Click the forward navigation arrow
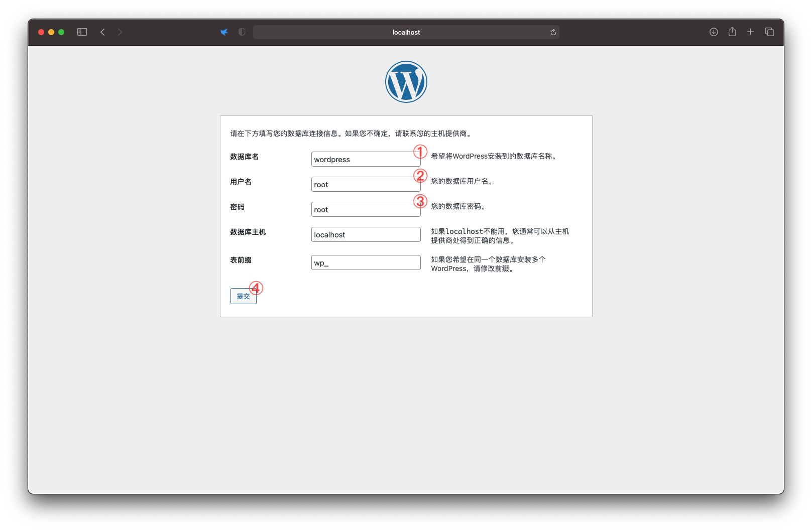This screenshot has height=531, width=812. click(120, 32)
